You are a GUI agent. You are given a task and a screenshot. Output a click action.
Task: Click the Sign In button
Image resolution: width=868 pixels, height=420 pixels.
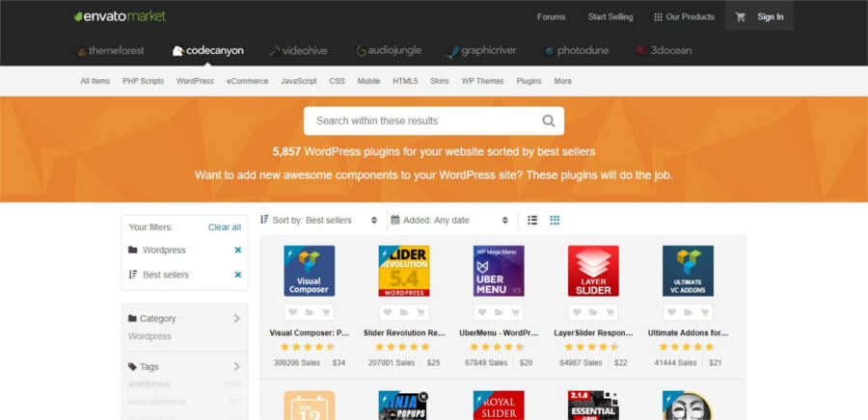click(x=770, y=16)
